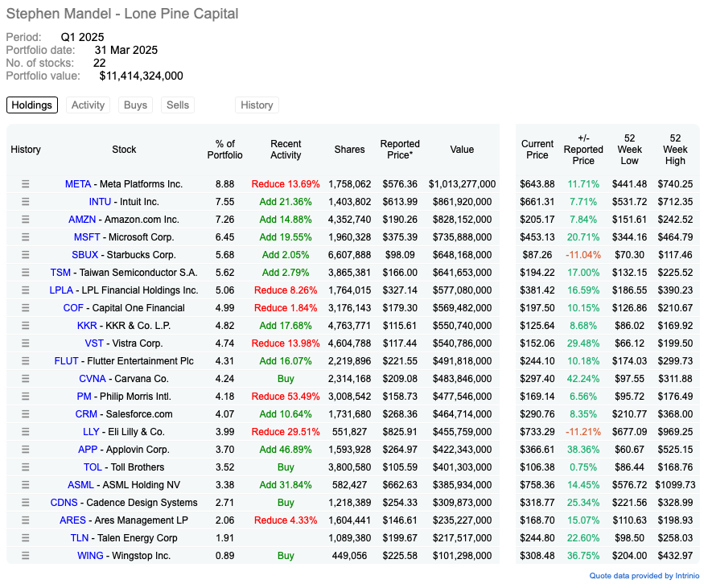This screenshot has width=708, height=588.
Task: Open history icon for ARES row
Action: (x=25, y=520)
